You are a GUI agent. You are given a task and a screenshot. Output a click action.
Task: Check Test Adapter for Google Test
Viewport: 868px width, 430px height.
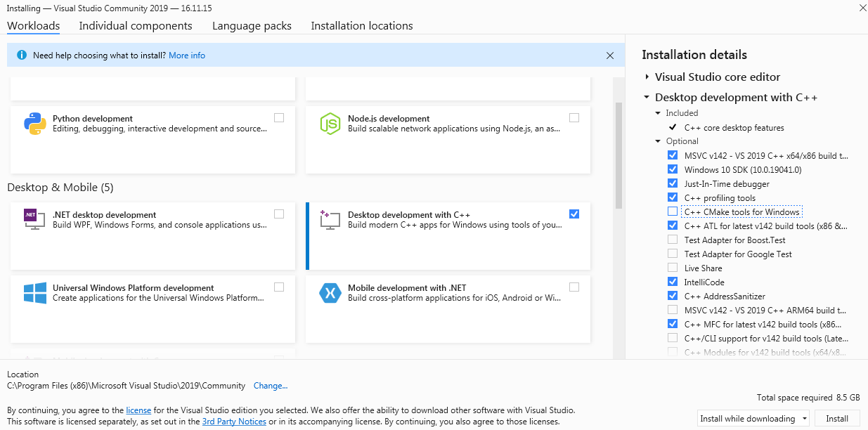point(673,254)
